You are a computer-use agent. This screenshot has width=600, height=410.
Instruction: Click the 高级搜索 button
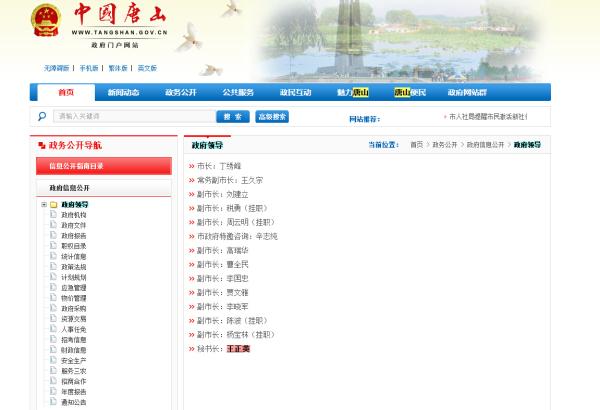point(272,116)
